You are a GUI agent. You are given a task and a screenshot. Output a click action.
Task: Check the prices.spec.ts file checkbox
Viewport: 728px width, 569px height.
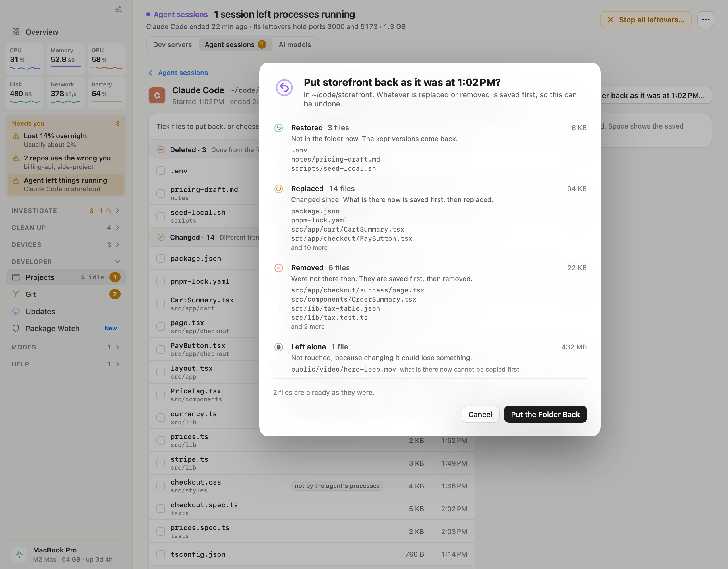pos(161,532)
